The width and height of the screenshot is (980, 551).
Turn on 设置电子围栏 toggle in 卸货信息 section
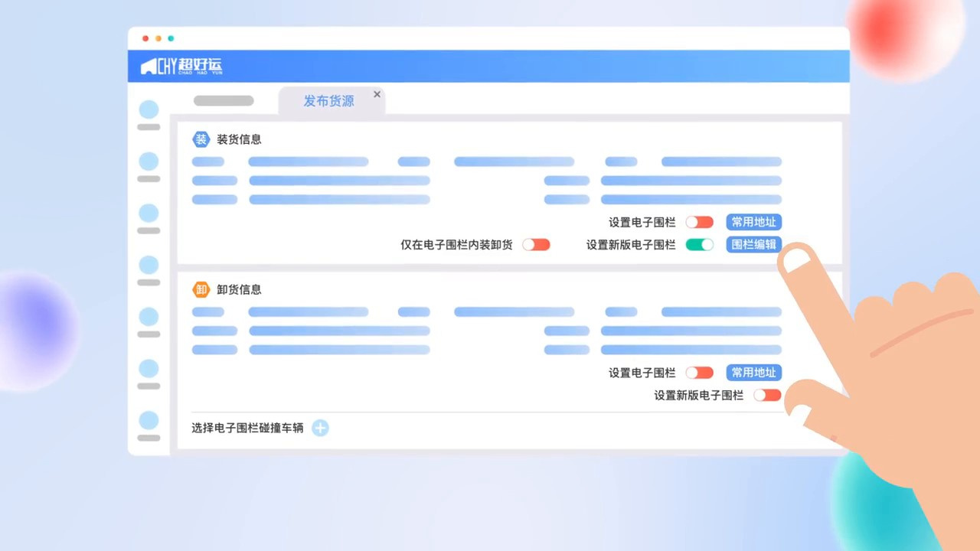(x=699, y=373)
